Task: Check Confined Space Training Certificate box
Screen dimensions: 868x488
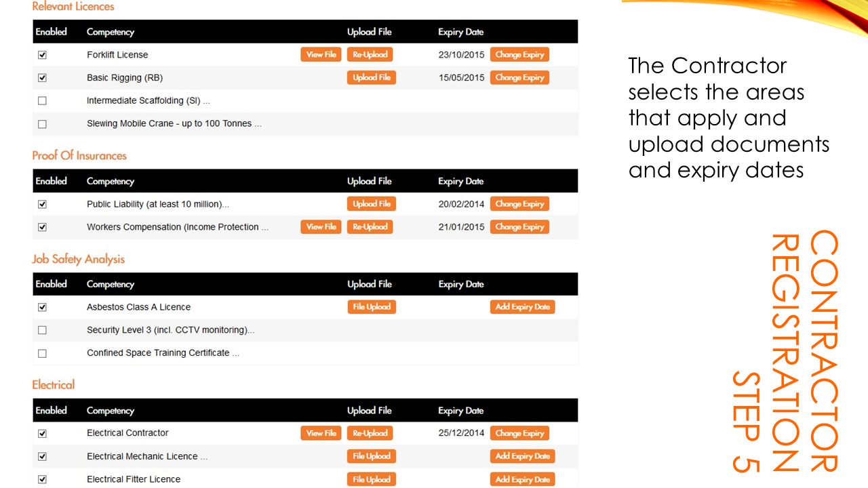Action: point(42,353)
